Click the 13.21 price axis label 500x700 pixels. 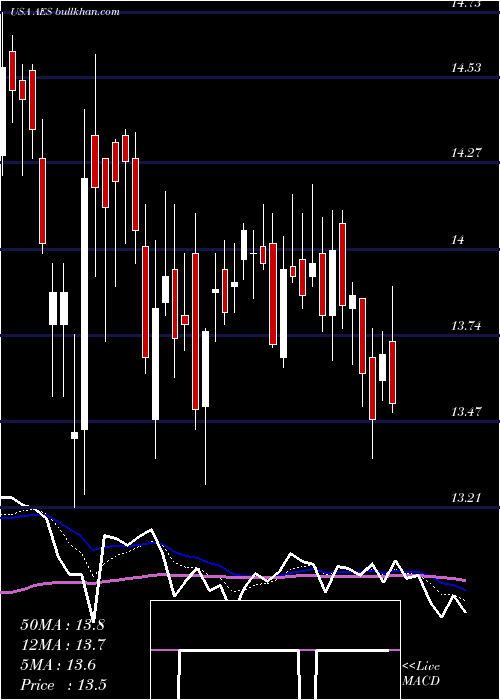pos(467,497)
